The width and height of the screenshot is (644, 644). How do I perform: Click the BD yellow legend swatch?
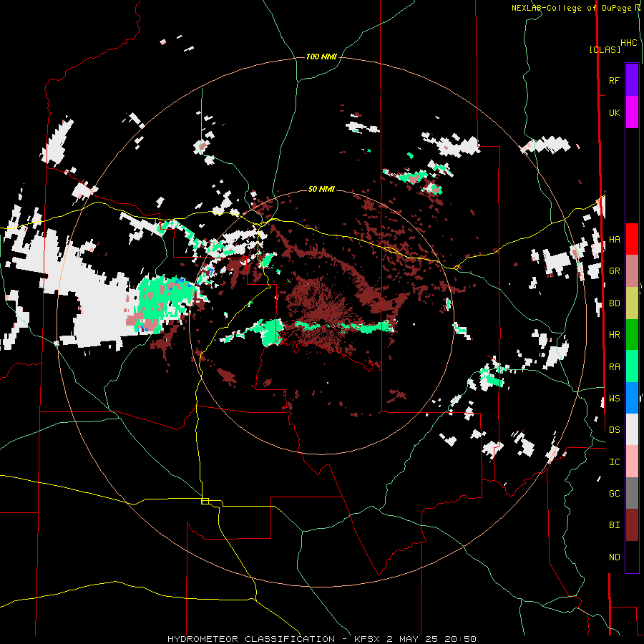coord(632,303)
